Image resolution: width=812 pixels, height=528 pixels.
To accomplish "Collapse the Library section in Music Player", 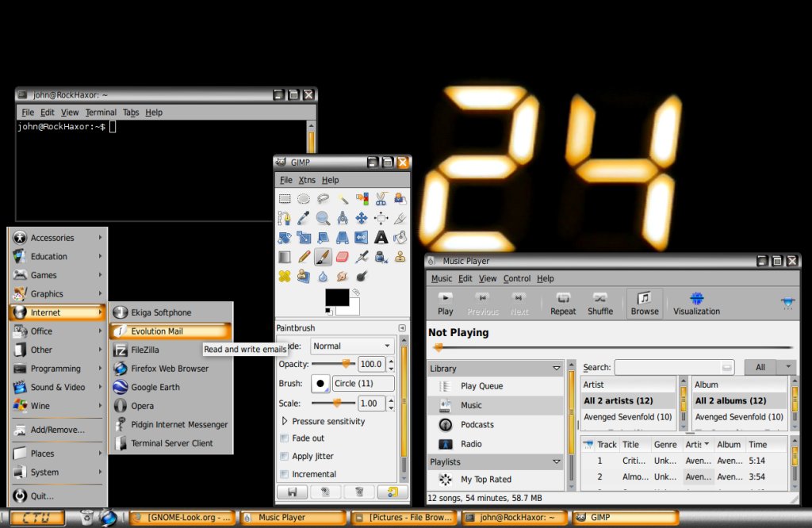I will (557, 369).
